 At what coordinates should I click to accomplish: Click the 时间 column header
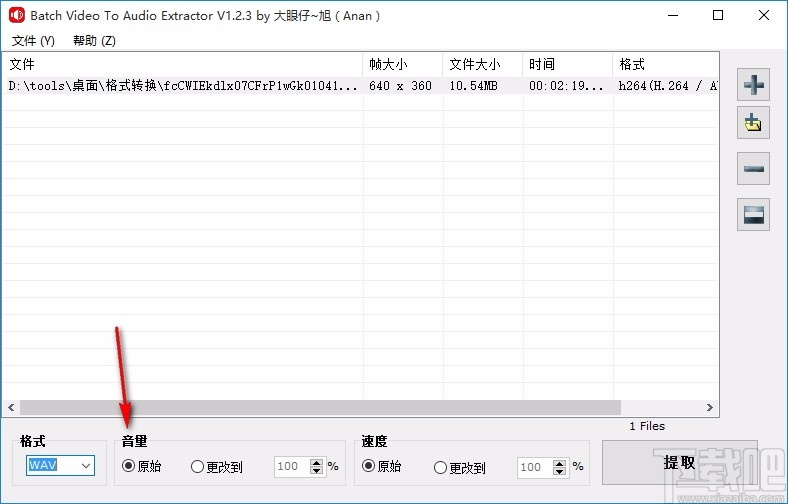coord(567,64)
